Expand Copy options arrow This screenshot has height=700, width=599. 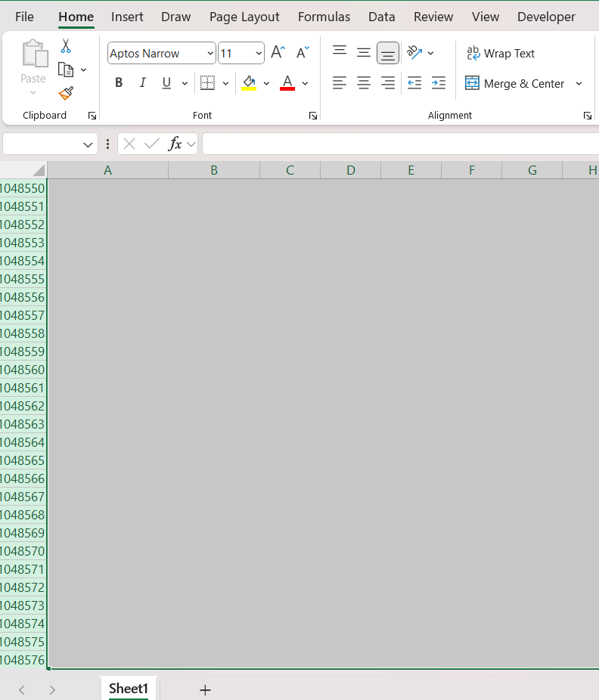click(83, 70)
